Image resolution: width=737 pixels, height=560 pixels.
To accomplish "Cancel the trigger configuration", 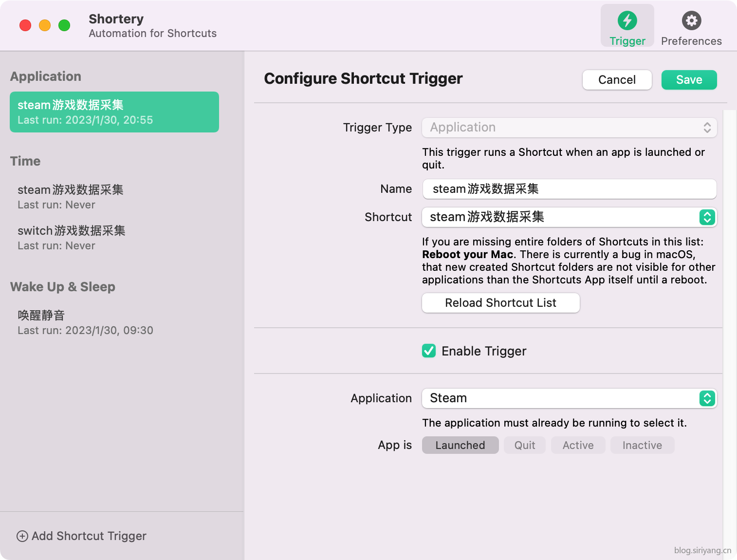I will [x=617, y=79].
